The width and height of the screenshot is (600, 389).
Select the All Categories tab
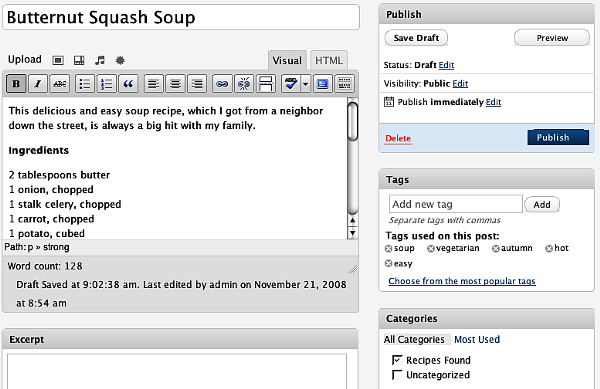pyautogui.click(x=414, y=340)
